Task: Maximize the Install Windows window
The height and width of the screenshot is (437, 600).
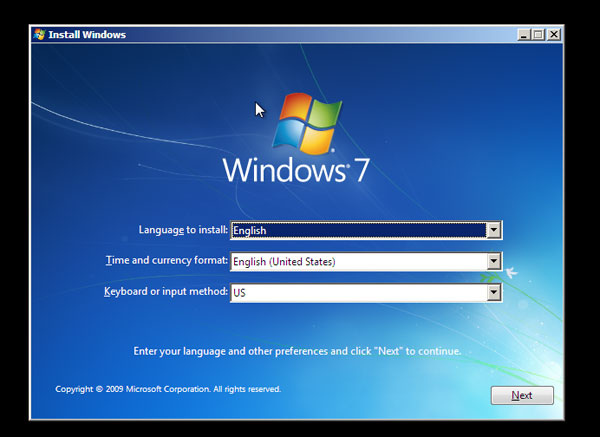Action: 538,35
